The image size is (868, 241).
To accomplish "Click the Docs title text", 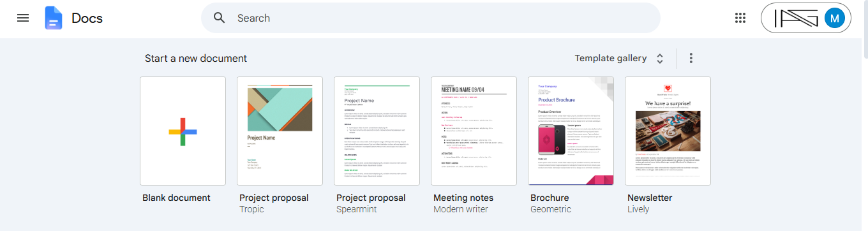I will tap(87, 18).
